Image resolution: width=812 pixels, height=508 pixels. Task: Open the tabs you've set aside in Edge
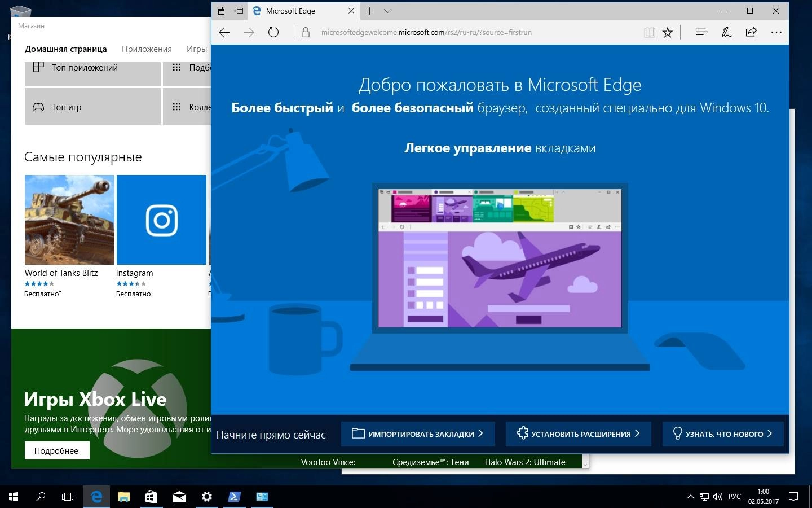tap(220, 11)
